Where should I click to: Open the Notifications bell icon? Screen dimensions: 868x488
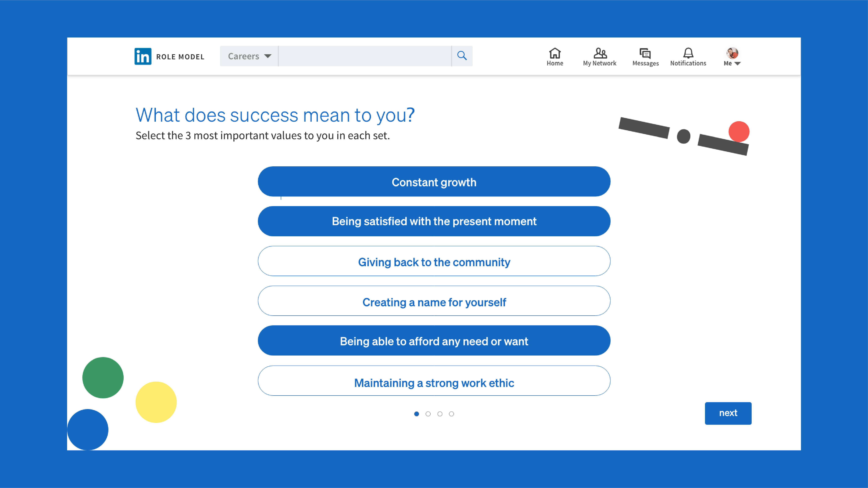click(x=688, y=53)
